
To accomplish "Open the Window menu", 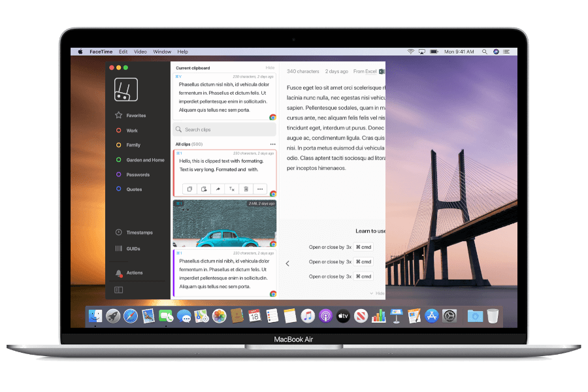I will pyautogui.click(x=162, y=52).
